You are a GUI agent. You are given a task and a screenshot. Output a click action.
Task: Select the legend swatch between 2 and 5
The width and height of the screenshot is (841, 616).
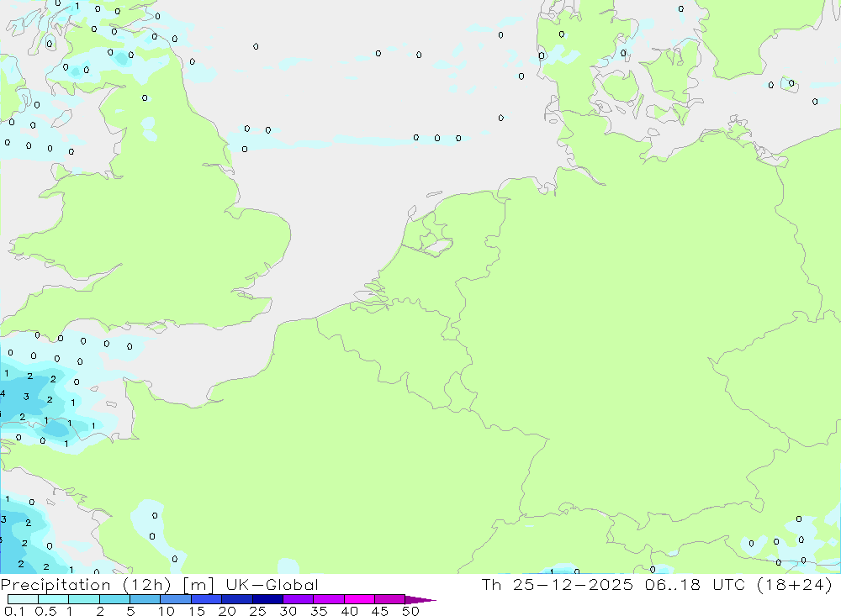[114, 599]
